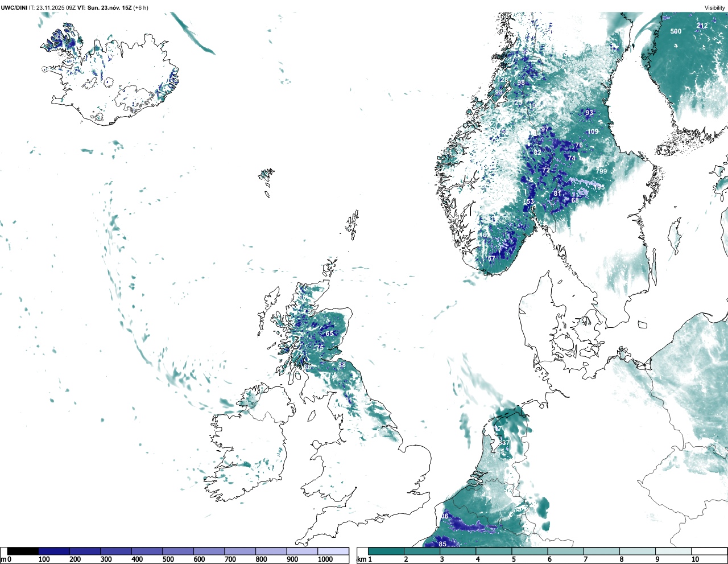This screenshot has height=564, width=728.
Task: Click the '799' value on the map
Action: [601, 171]
